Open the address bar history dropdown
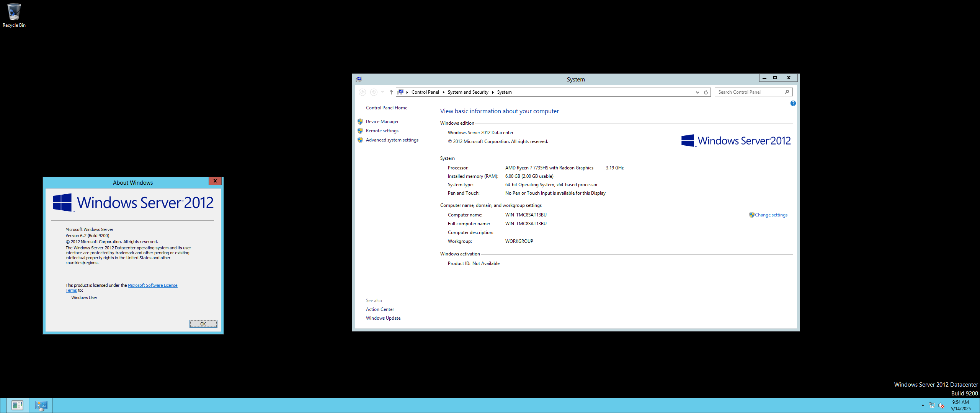The height and width of the screenshot is (413, 980). 697,92
